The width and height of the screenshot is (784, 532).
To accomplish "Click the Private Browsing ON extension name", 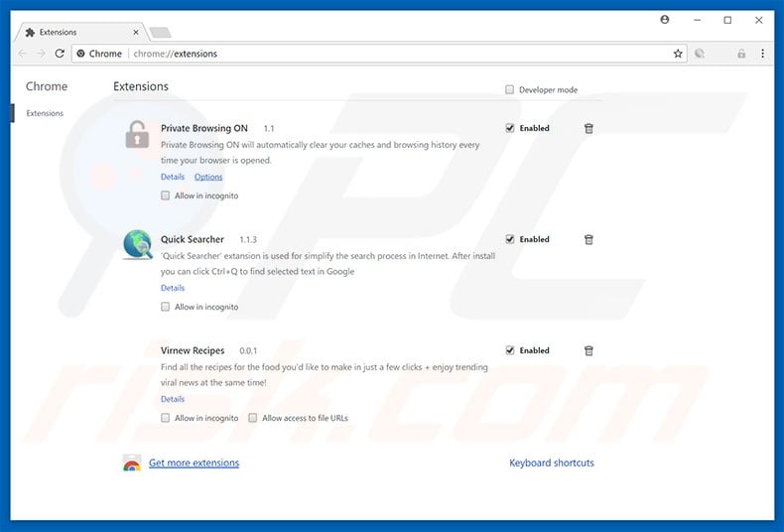I will 204,128.
